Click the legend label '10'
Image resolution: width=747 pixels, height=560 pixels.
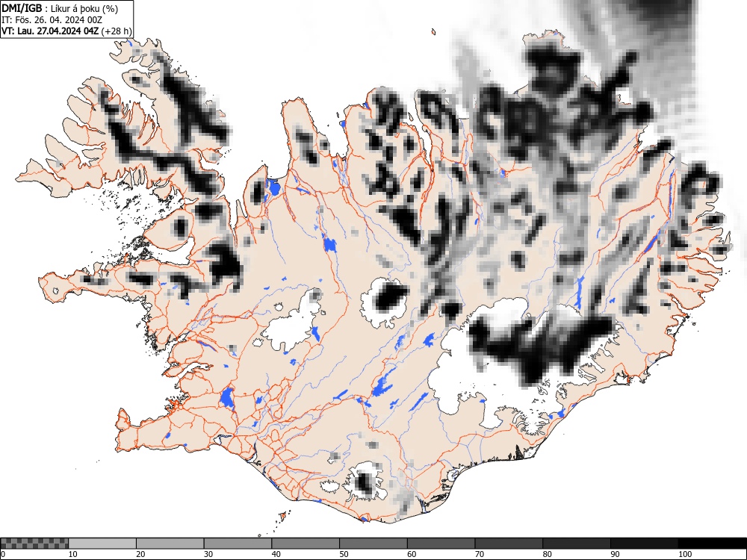[x=73, y=554]
